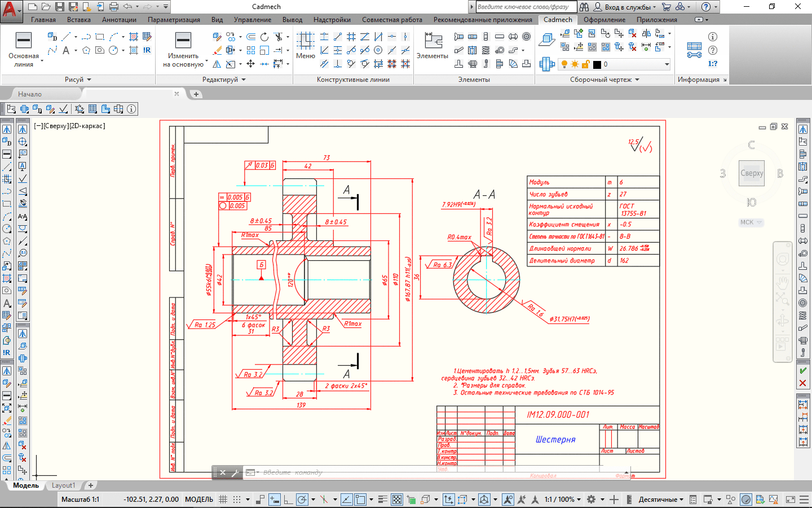Image resolution: width=812 pixels, height=508 pixels.
Task: Open the layer dropdown showing layer 0
Action: (667, 64)
